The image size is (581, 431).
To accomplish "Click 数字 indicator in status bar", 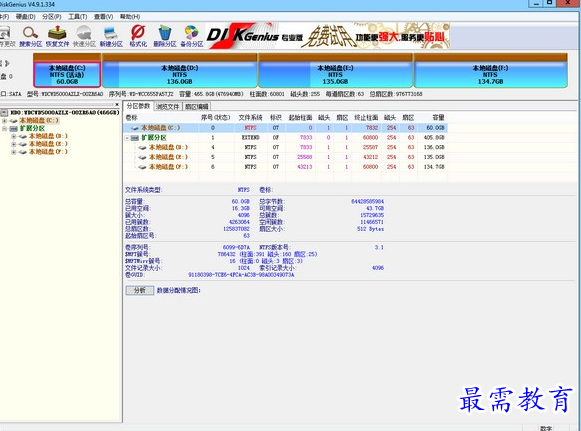I will (x=546, y=428).
